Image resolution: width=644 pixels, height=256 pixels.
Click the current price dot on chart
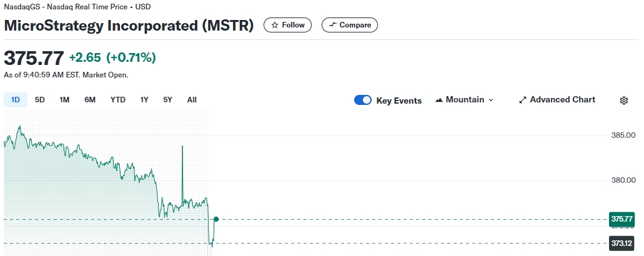pos(216,219)
